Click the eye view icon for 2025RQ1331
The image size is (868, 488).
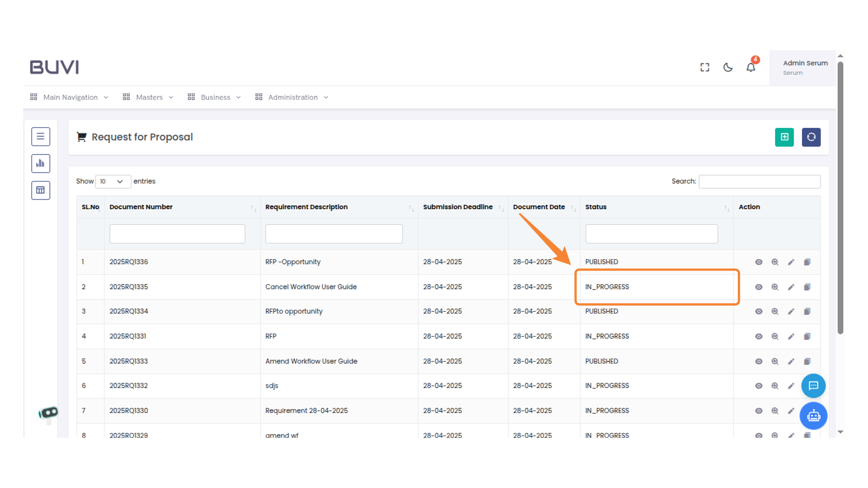click(759, 336)
